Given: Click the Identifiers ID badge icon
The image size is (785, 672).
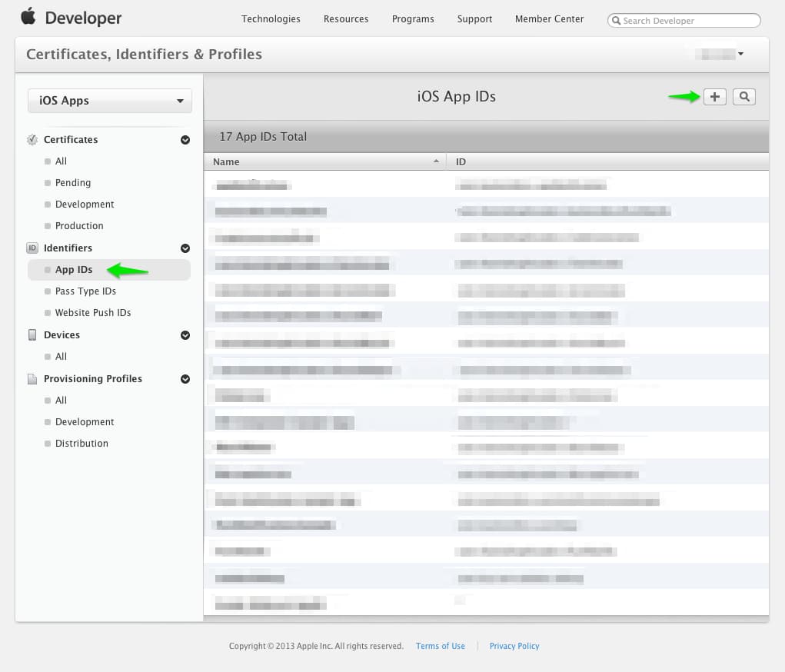Looking at the screenshot, I should (32, 248).
